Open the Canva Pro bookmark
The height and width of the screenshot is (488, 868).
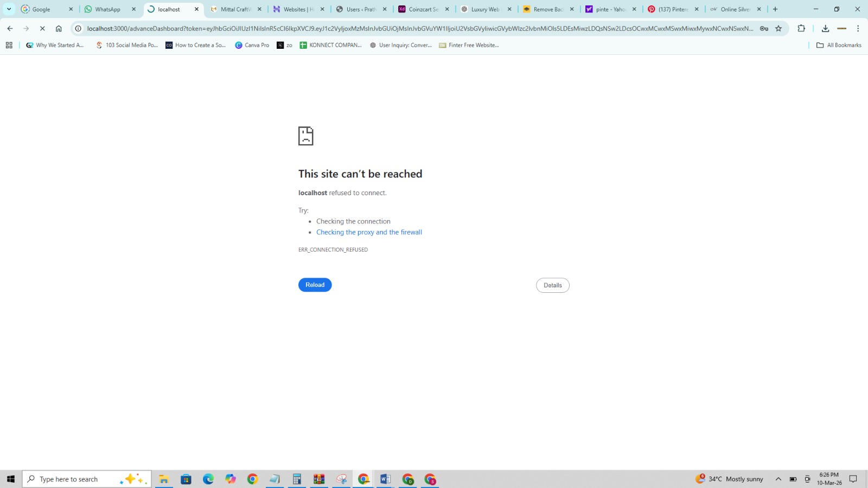pos(252,46)
